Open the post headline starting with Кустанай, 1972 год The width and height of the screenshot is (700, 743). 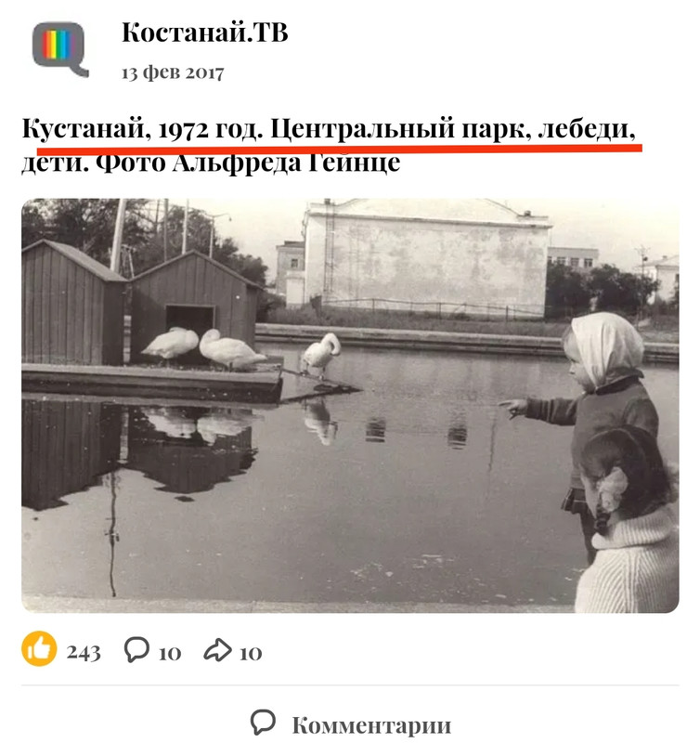(x=329, y=145)
